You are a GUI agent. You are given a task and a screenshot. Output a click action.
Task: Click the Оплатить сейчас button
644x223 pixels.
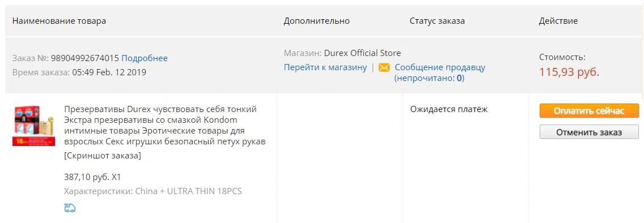pyautogui.click(x=589, y=111)
